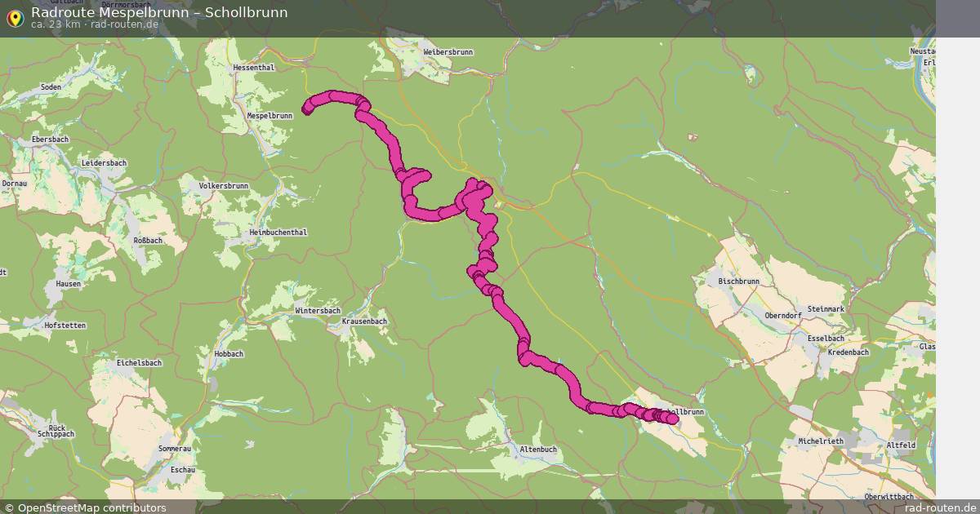Click the Radroute Mespelbrunn – Schollbrunn title

click(159, 12)
